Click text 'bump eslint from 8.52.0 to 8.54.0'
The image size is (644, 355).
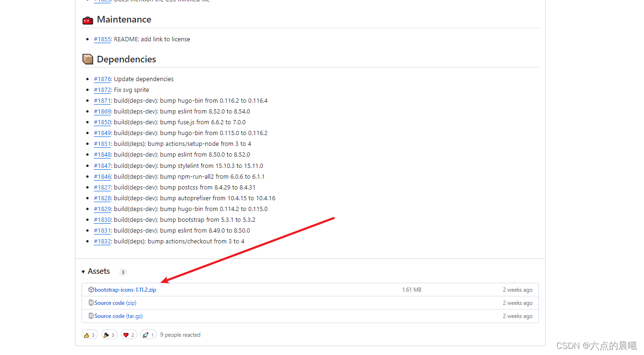[x=205, y=112]
